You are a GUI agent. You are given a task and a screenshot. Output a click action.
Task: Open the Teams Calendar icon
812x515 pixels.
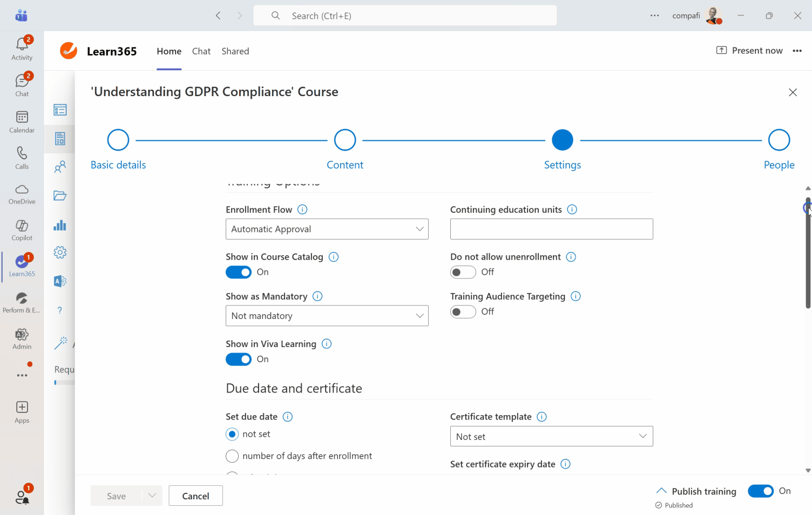click(22, 121)
